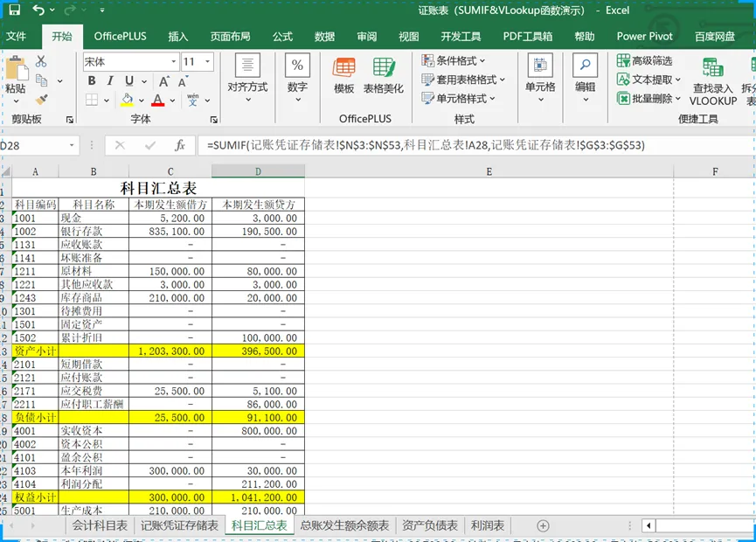The width and height of the screenshot is (756, 542).
Task: Click the Cut scissors icon
Action: pyautogui.click(x=41, y=61)
